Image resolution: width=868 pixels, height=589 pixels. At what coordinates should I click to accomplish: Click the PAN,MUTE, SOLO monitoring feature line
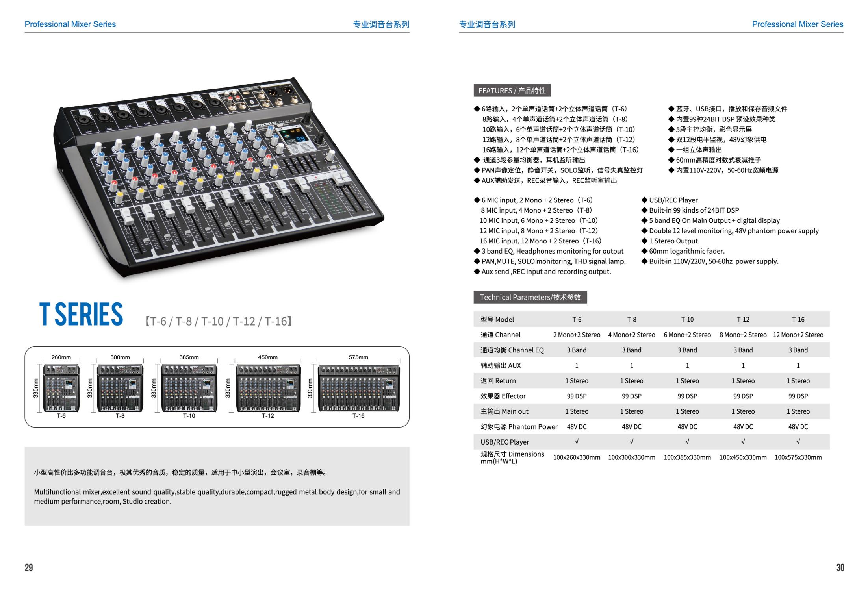550,261
